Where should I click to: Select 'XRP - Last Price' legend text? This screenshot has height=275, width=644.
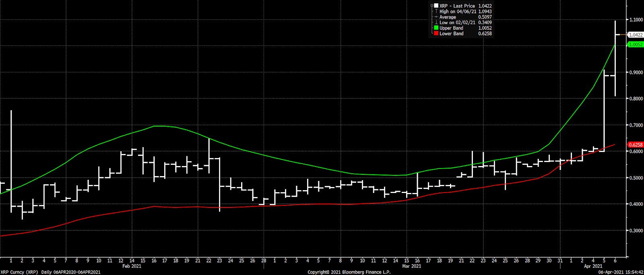point(457,6)
